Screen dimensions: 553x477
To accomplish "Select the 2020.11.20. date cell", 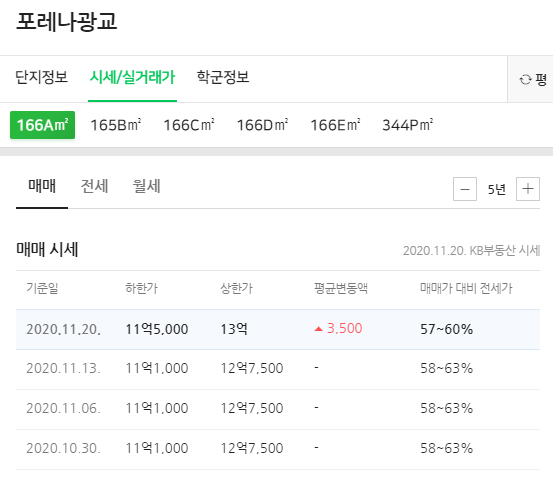I will point(63,329).
